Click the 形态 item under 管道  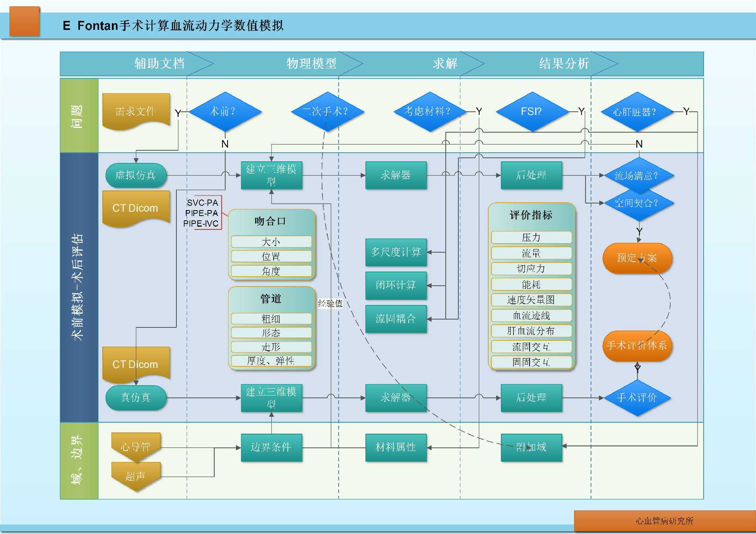pyautogui.click(x=271, y=333)
